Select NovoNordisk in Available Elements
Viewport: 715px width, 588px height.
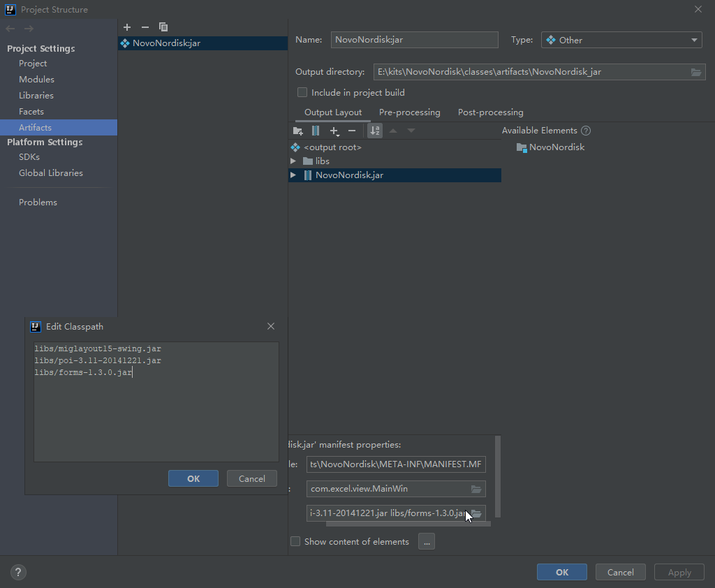(x=550, y=147)
